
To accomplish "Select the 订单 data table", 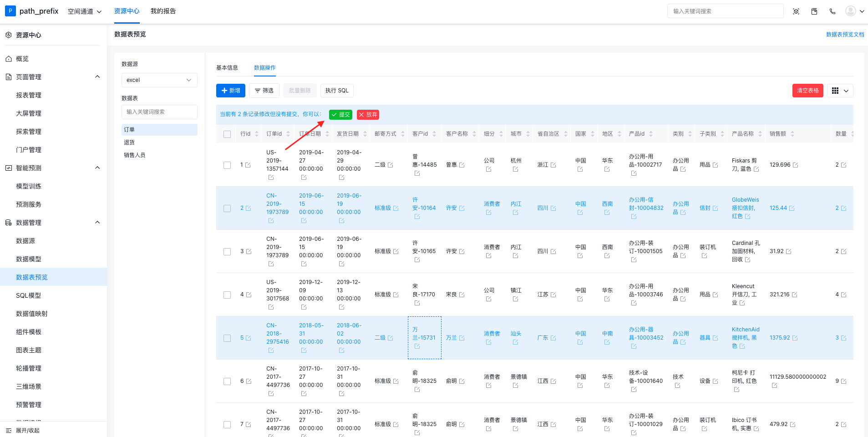I will point(159,130).
